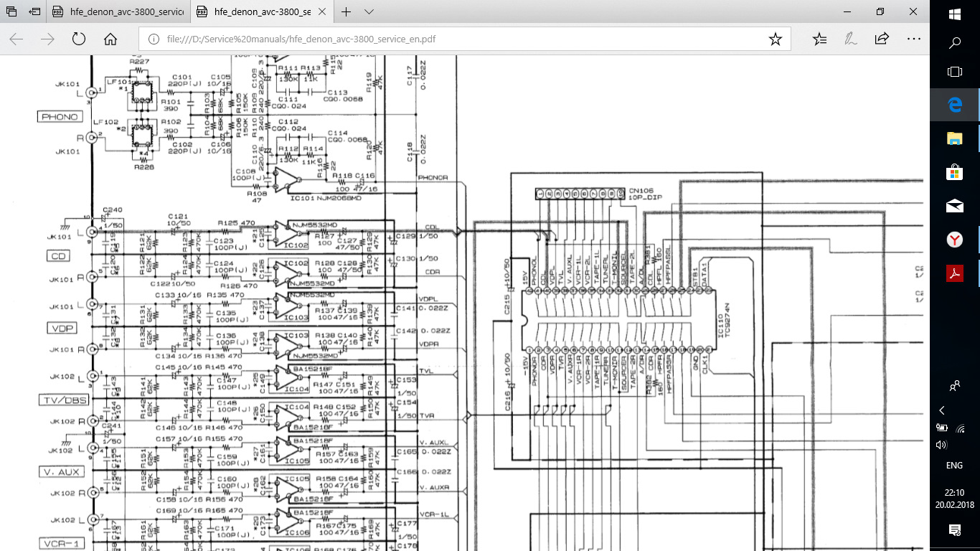
Task: Open Microsoft Store from the taskbar
Action: click(x=955, y=172)
